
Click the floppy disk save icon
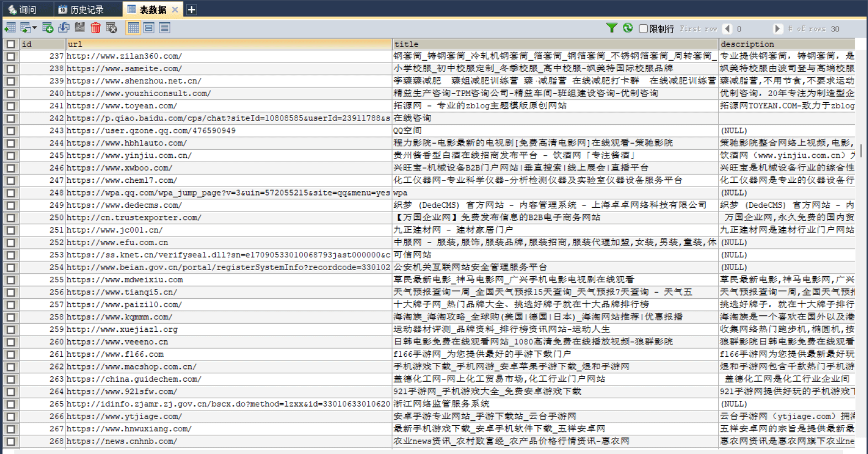click(x=80, y=28)
